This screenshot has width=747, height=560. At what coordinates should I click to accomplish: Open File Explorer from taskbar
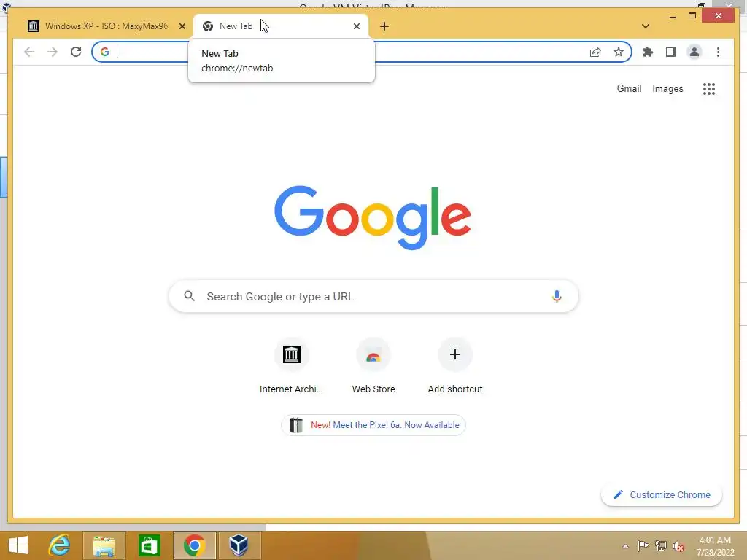click(104, 545)
